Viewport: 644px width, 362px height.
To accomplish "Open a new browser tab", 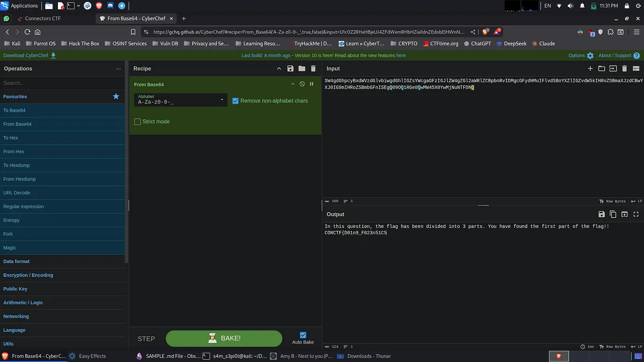I will point(184,18).
